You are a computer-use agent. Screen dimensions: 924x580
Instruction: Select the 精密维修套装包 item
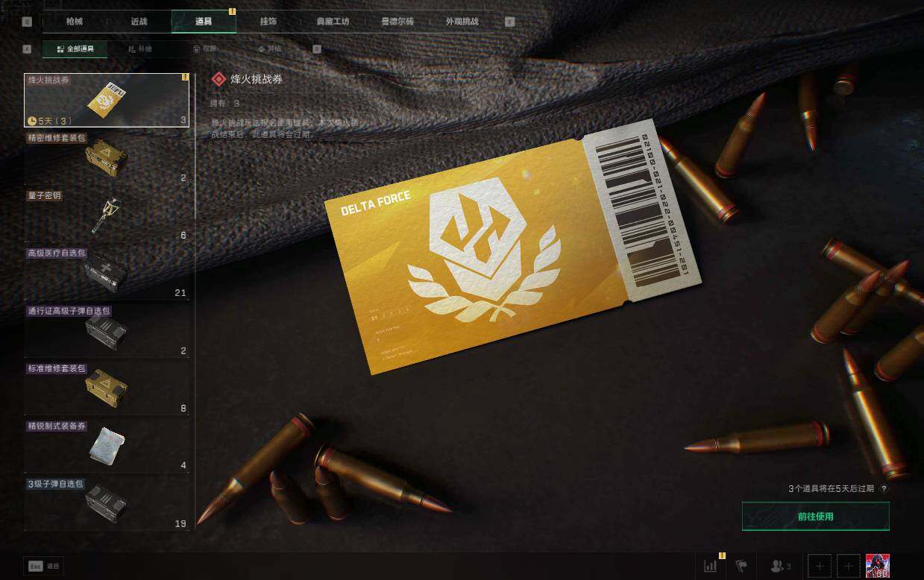click(x=107, y=158)
